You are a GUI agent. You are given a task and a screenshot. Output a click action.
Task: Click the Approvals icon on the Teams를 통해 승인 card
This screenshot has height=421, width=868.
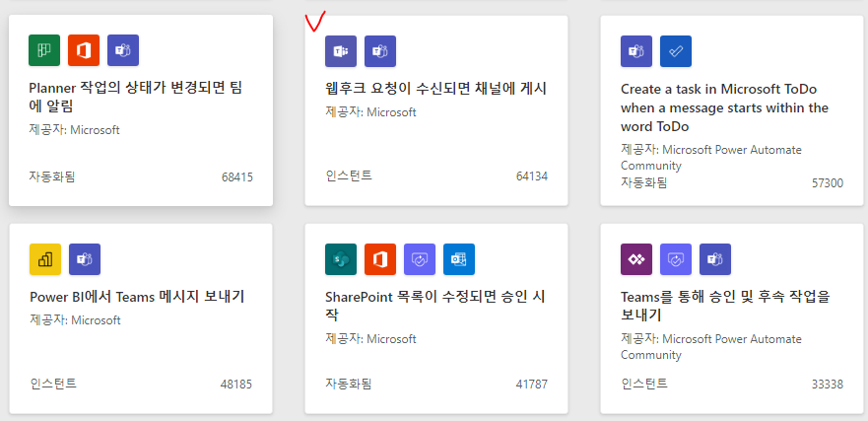tap(676, 259)
